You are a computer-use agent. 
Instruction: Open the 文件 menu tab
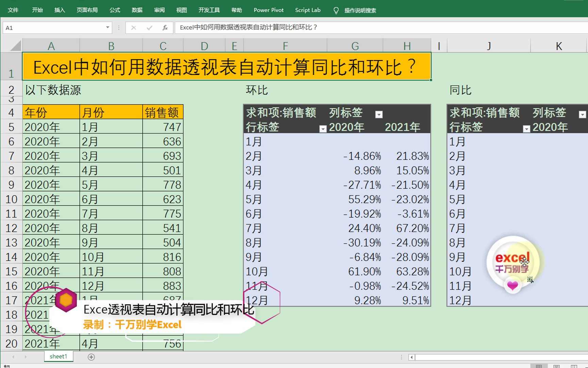(13, 10)
